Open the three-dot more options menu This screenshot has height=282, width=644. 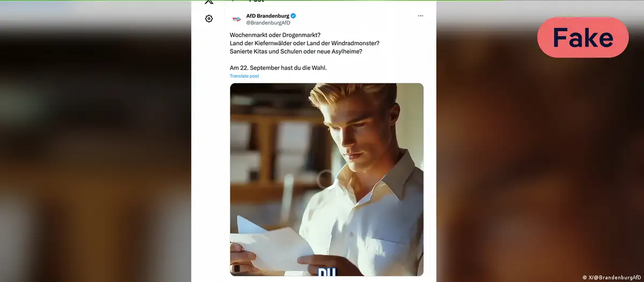pyautogui.click(x=420, y=16)
